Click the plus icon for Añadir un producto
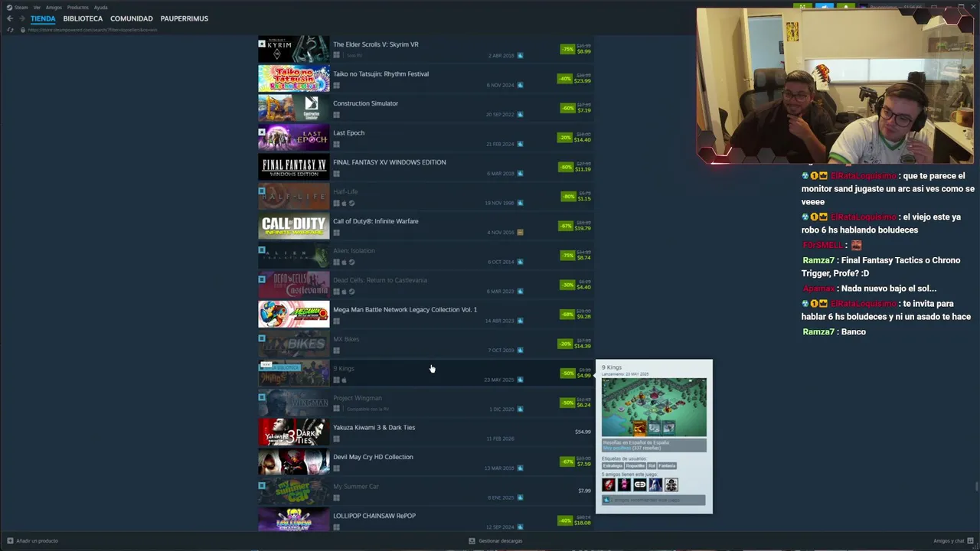980x551 pixels. click(x=10, y=541)
